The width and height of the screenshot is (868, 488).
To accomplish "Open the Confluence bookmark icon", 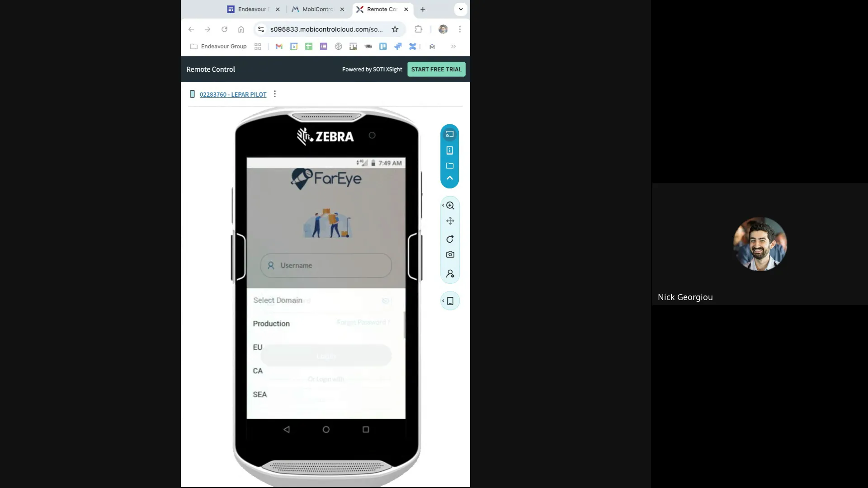I will 413,47.
